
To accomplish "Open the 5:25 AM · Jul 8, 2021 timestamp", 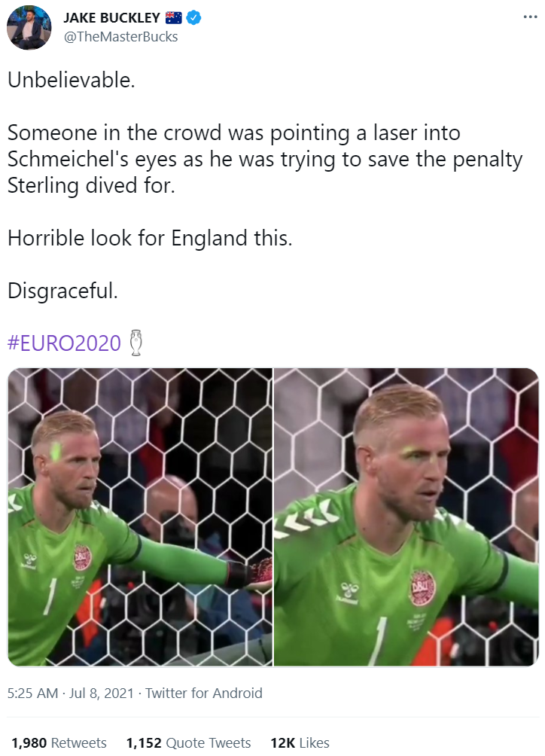I will click(70, 693).
